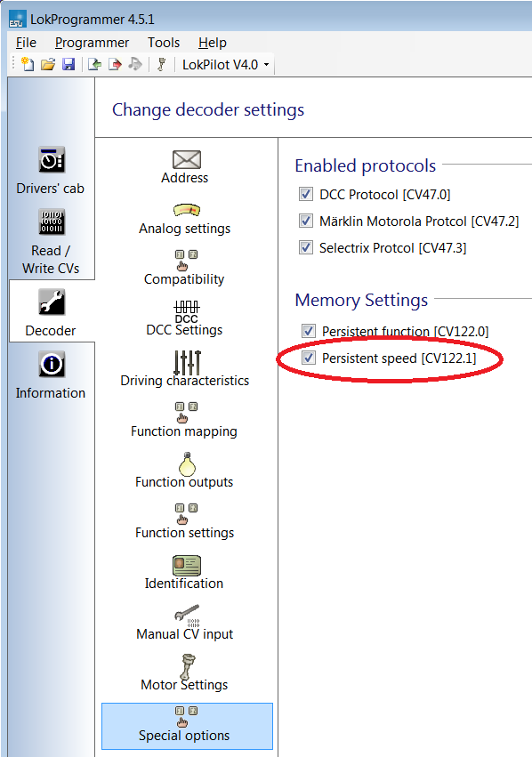Open Motor Settings
The image size is (532, 757).
tap(184, 673)
